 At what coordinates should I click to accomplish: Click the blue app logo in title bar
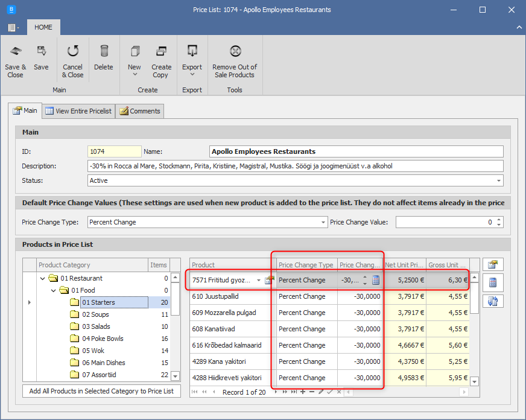(x=11, y=10)
